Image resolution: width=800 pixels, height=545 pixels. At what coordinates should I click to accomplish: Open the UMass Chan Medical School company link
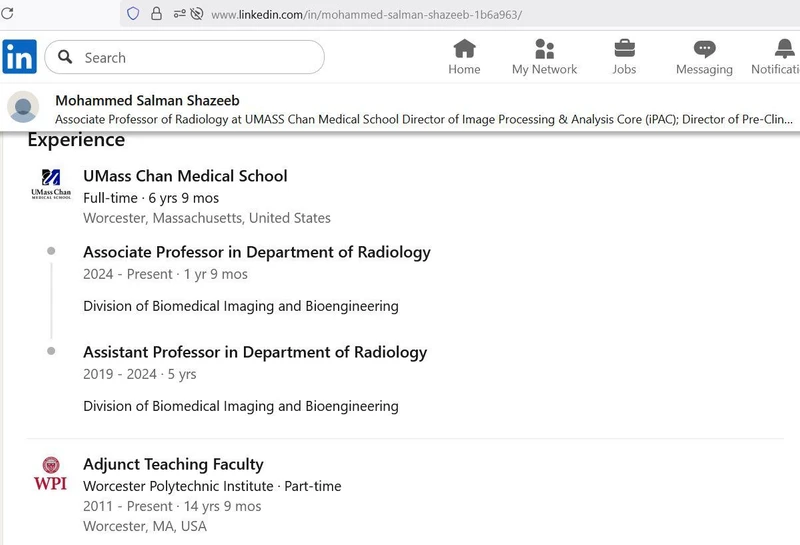[185, 176]
